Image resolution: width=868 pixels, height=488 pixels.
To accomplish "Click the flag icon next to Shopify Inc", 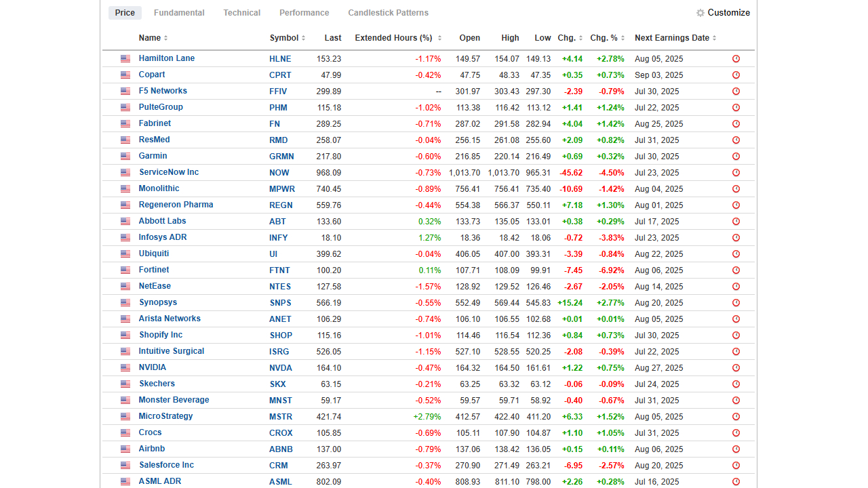I will point(125,335).
